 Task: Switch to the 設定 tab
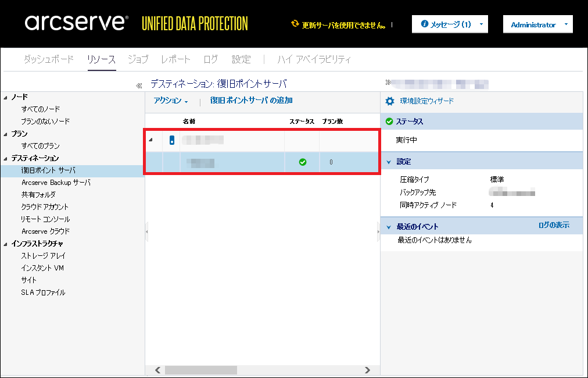coord(241,59)
